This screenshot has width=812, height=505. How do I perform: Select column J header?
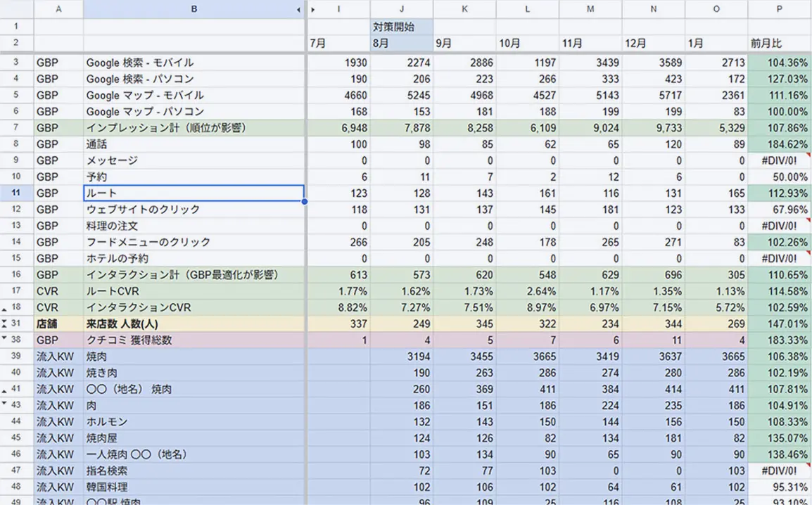point(401,9)
